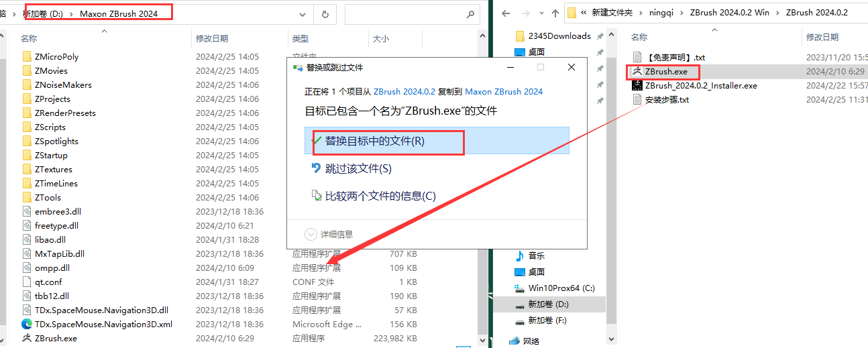Choose '替换目标中的文件(R)' in the dialog

tap(437, 141)
